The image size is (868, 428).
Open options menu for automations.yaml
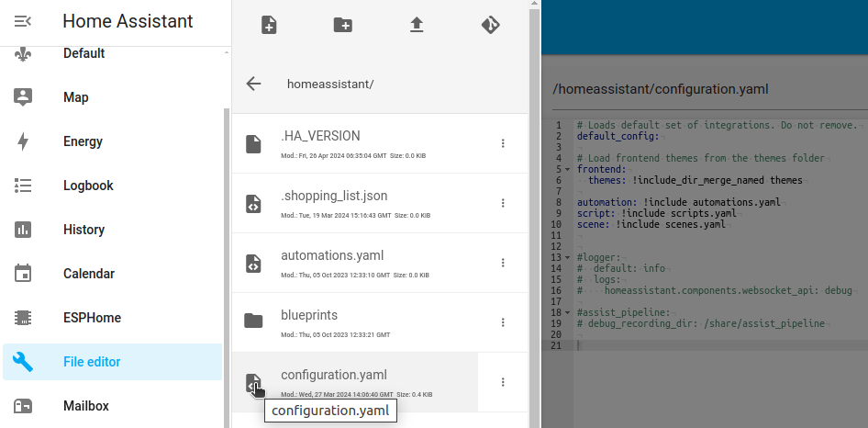coord(502,263)
